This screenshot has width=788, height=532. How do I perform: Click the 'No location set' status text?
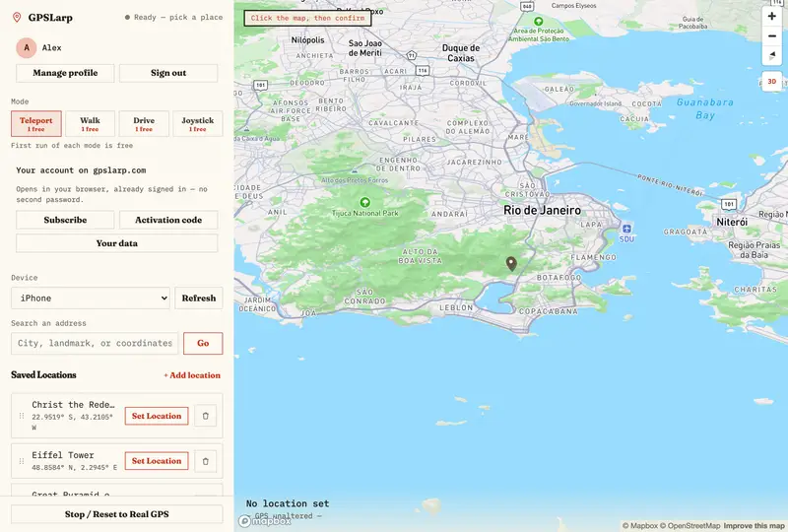pyautogui.click(x=288, y=503)
